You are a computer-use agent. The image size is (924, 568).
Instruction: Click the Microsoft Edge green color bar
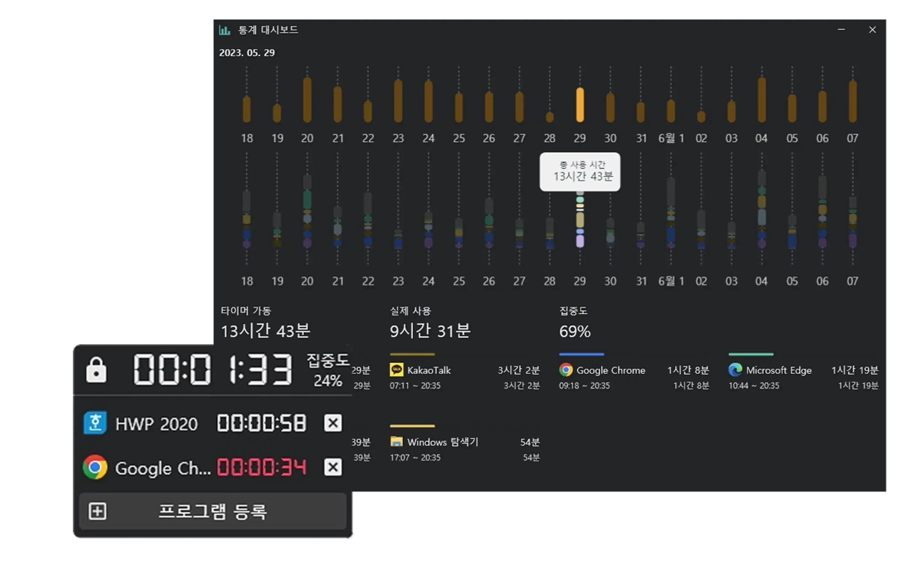751,354
